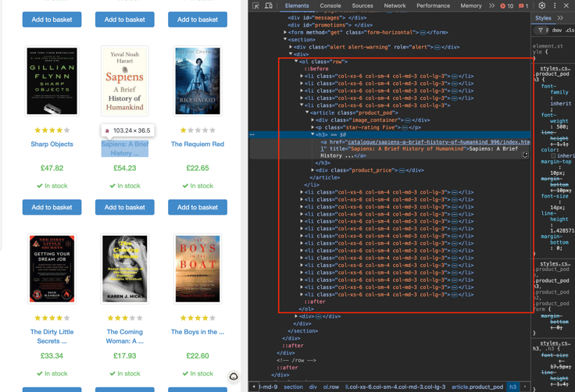
Task: Open the Network tab
Action: [x=395, y=5]
